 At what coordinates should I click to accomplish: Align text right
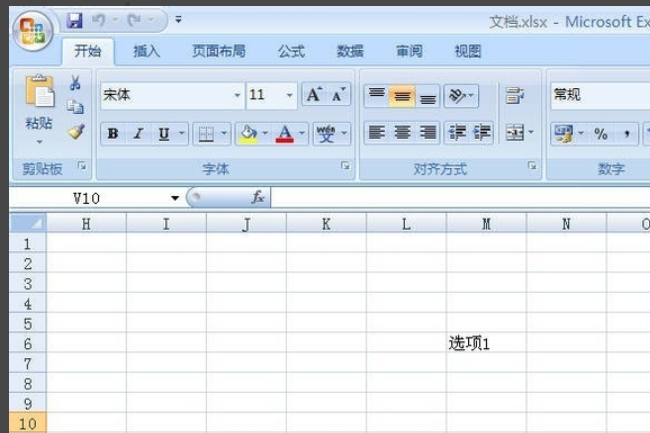pos(427,133)
